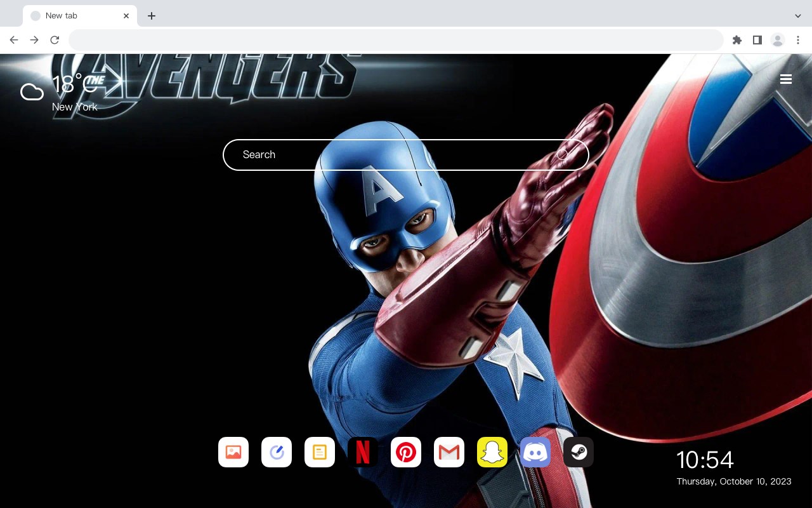Open the hamburger menu on the page
812x508 pixels.
coord(786,79)
